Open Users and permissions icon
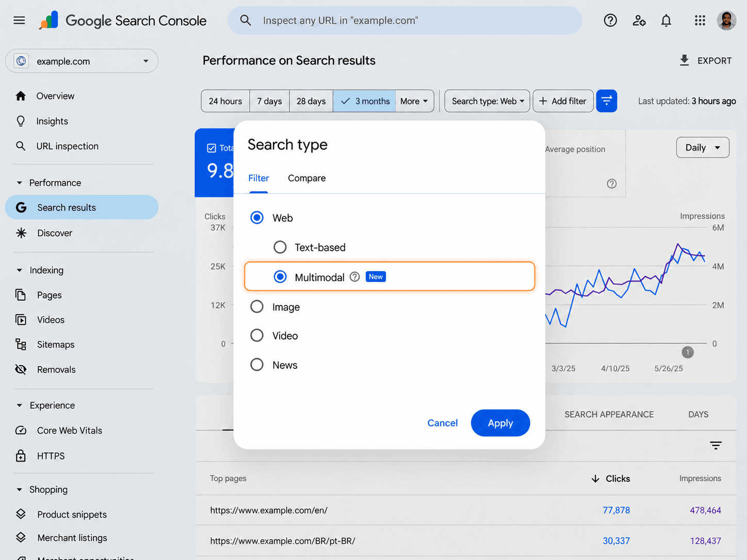This screenshot has width=747, height=560. pyautogui.click(x=639, y=21)
